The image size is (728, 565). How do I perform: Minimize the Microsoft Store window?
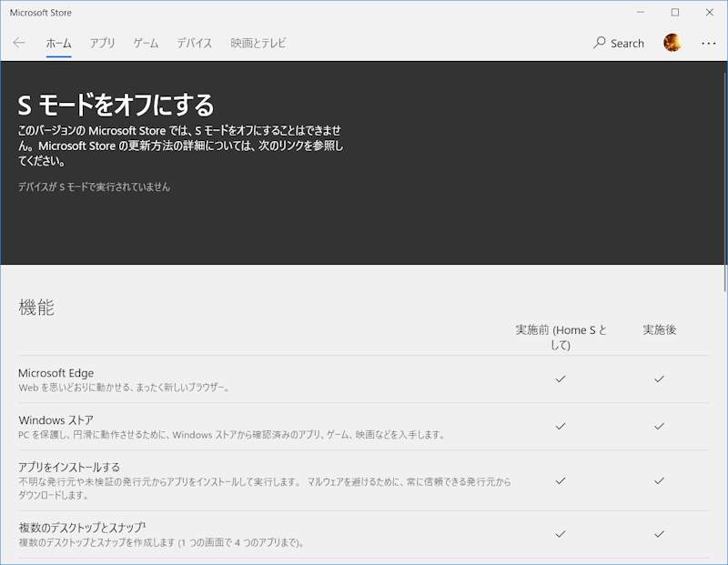tap(641, 13)
